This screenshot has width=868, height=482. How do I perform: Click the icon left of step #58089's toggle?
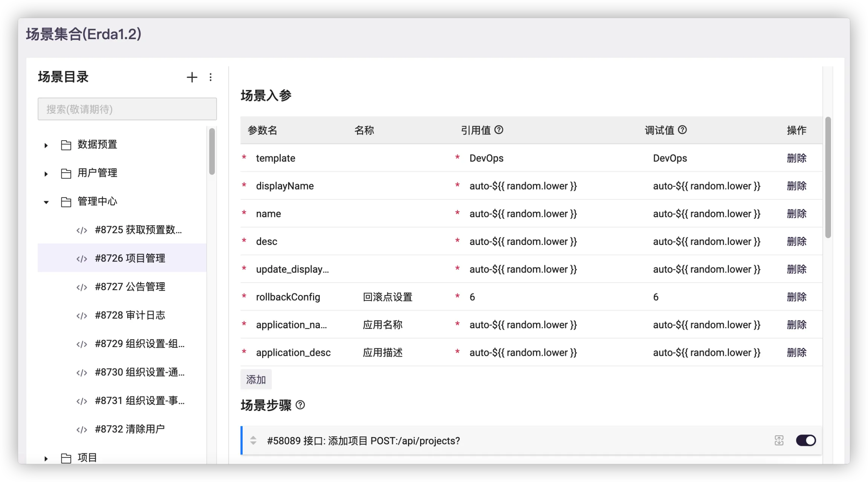tap(779, 440)
